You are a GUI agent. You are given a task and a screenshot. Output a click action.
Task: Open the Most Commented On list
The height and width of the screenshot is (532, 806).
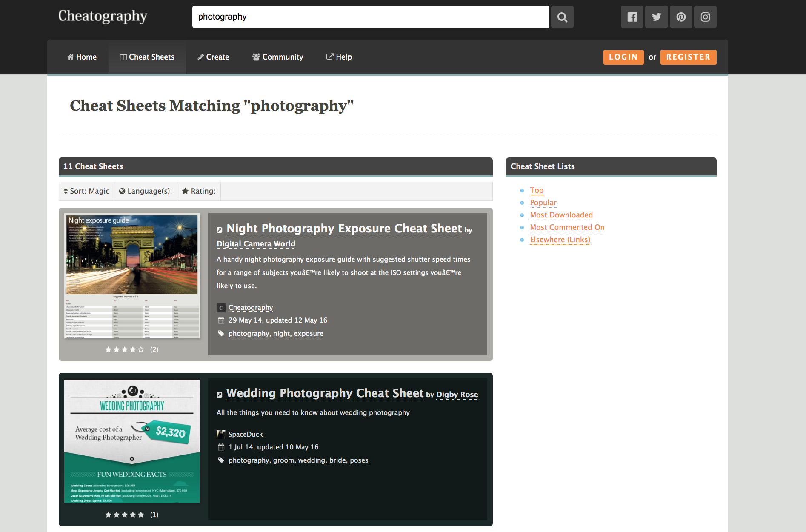coord(567,227)
